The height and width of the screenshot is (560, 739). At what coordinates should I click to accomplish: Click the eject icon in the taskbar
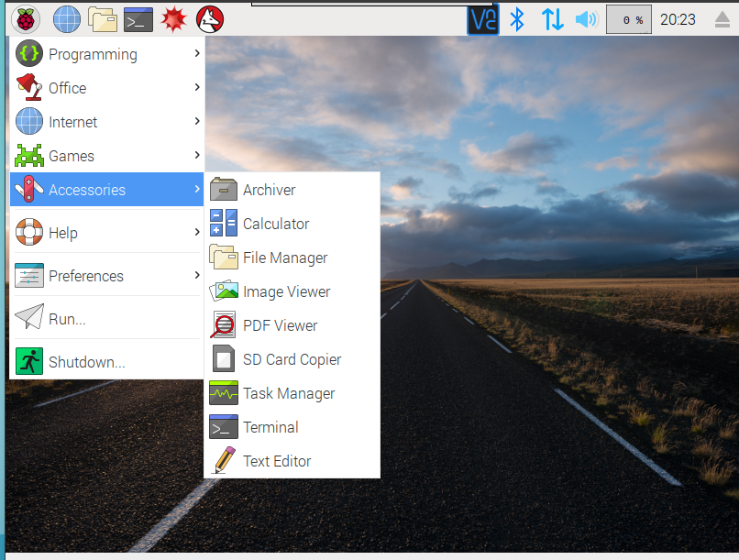723,19
